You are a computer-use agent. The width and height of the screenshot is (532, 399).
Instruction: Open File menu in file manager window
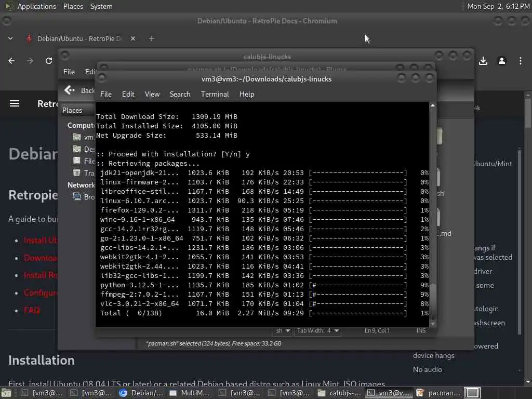click(x=69, y=72)
